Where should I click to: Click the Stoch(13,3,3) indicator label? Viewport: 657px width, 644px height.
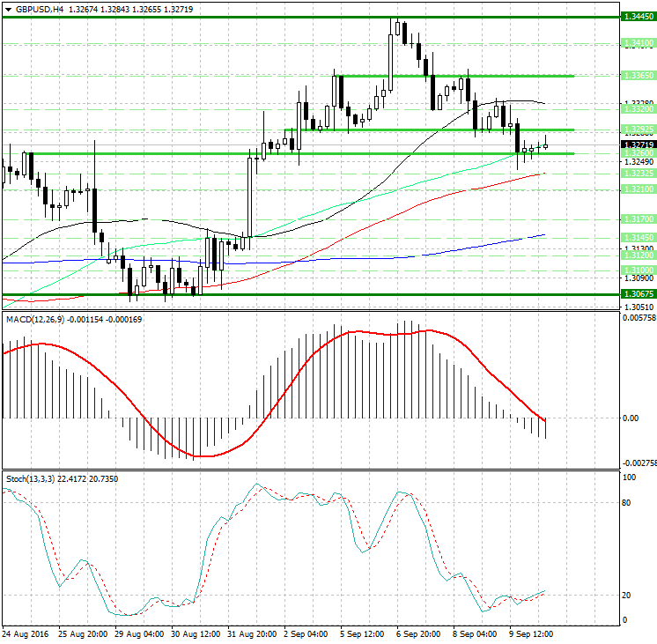[29, 478]
